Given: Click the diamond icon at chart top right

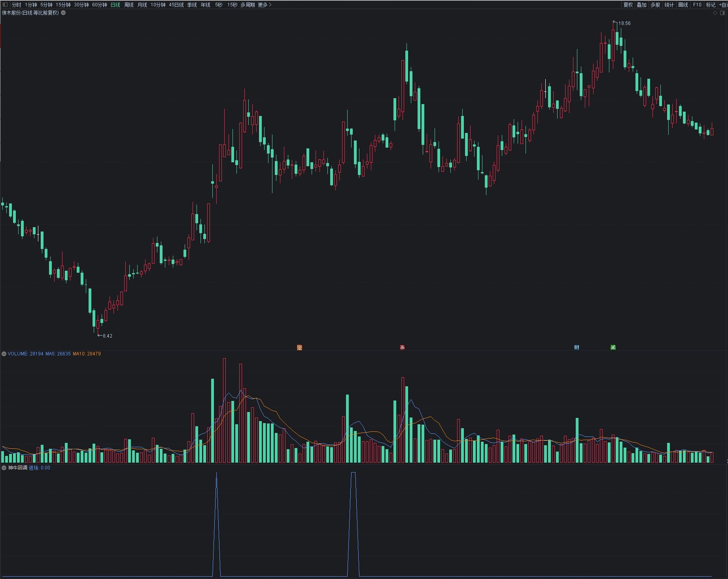Looking at the screenshot, I should click(x=715, y=13).
